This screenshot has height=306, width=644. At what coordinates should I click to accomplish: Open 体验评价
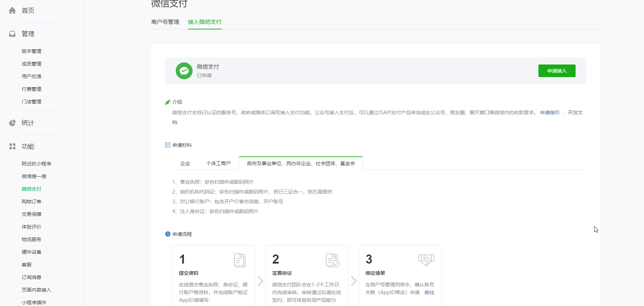(x=32, y=227)
